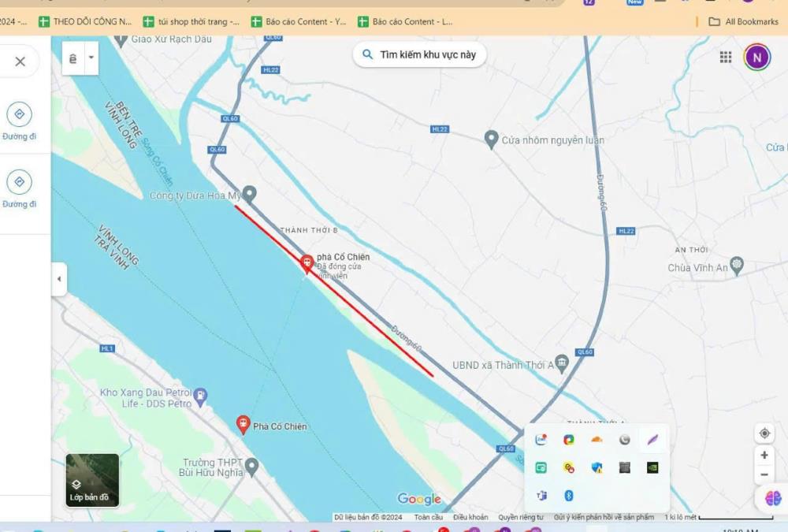
Task: Click the Bluetooth tray icon
Action: pyautogui.click(x=569, y=496)
